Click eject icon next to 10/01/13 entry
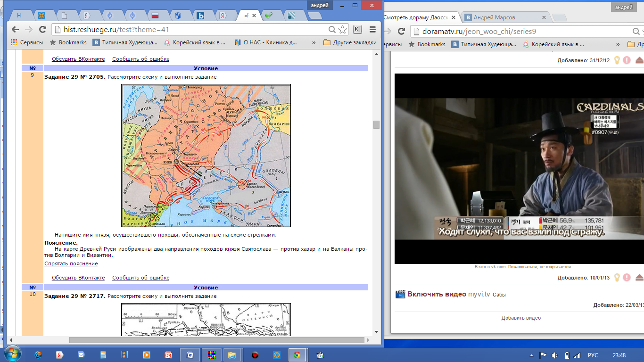The width and height of the screenshot is (644, 362). [639, 277]
